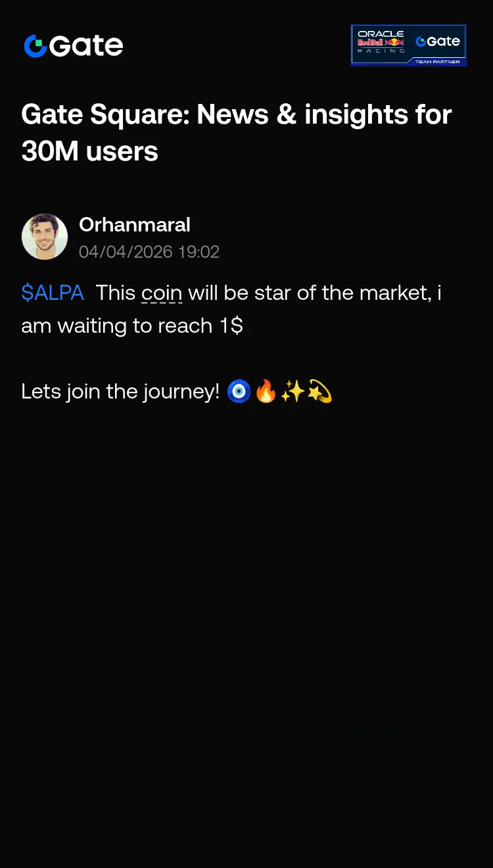
Task: Click the small Gate logo inside partner banner
Action: click(438, 41)
